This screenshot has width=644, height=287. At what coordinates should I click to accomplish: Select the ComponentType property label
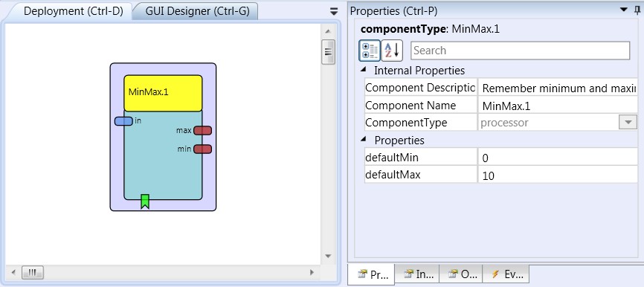pos(421,123)
